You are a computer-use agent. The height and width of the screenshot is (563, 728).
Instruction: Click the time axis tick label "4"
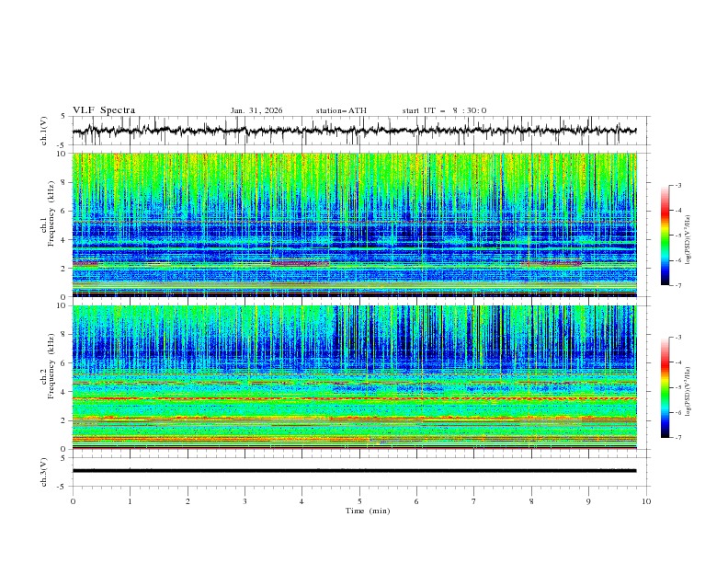[301, 501]
